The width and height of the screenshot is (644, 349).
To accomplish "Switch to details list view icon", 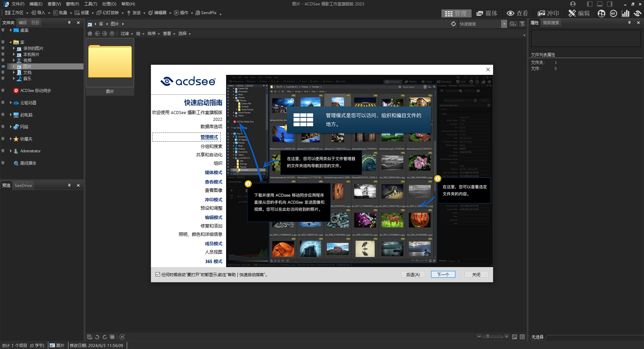I will [522, 337].
